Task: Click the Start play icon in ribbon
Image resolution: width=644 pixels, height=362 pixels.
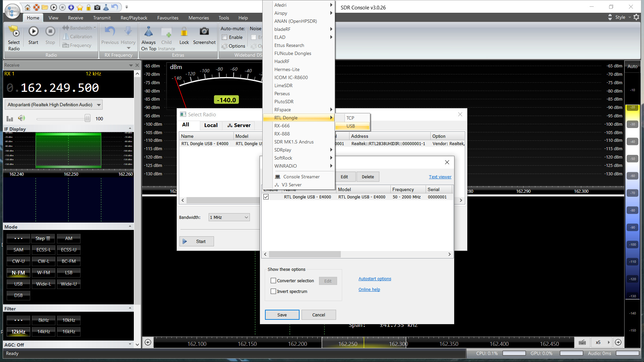Action: 33,32
